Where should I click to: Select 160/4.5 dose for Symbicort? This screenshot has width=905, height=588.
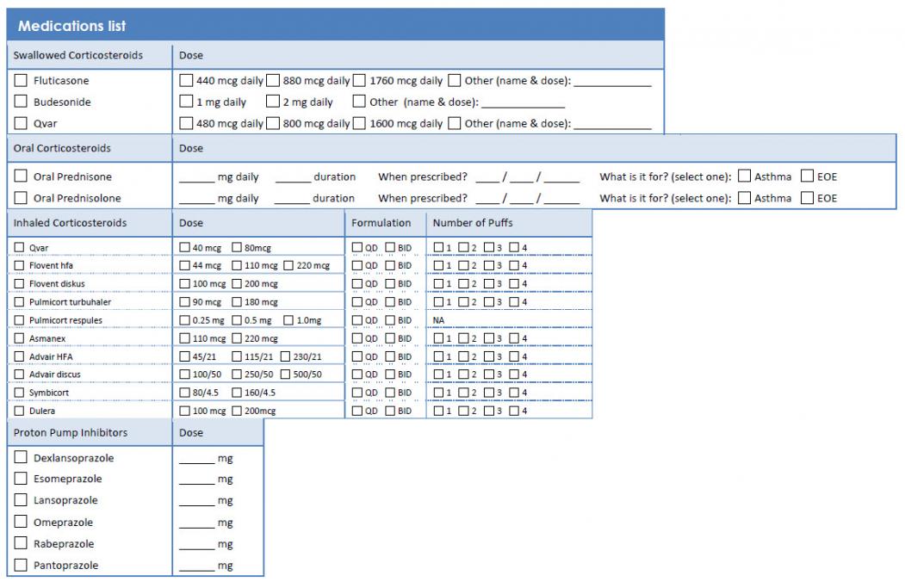[x=237, y=393]
